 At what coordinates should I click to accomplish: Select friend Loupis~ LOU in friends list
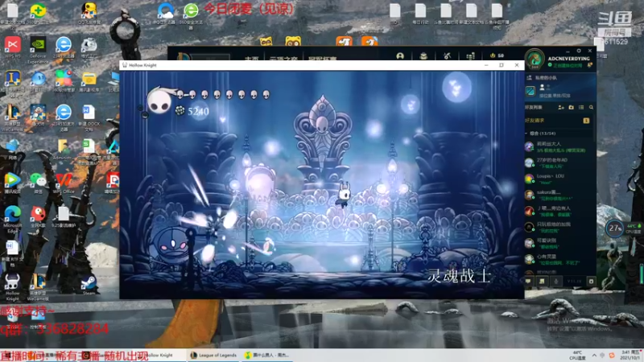tap(559, 179)
